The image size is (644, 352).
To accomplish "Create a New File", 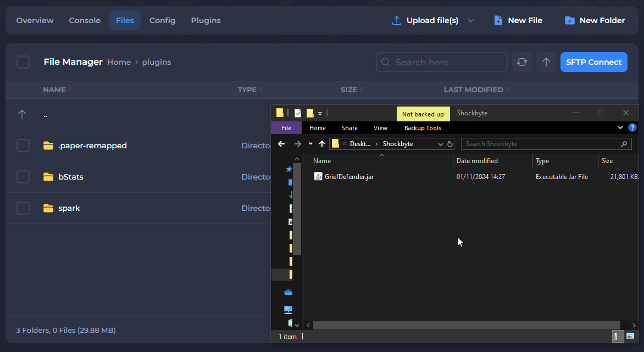I will tap(518, 20).
